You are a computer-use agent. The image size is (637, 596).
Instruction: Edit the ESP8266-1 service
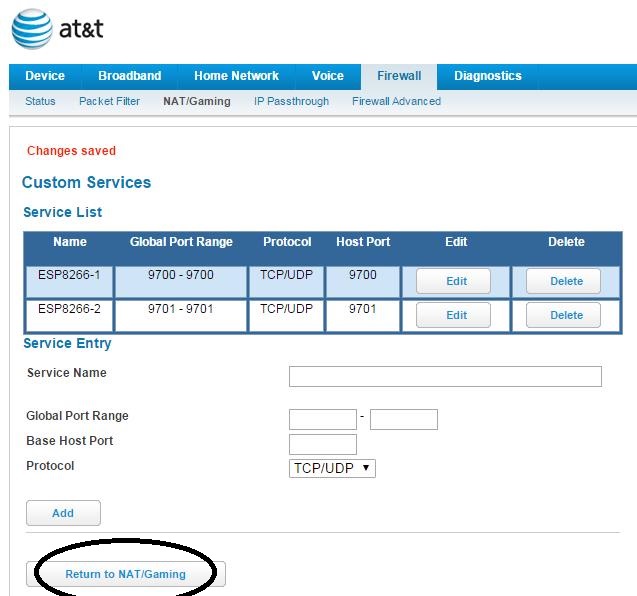453,281
